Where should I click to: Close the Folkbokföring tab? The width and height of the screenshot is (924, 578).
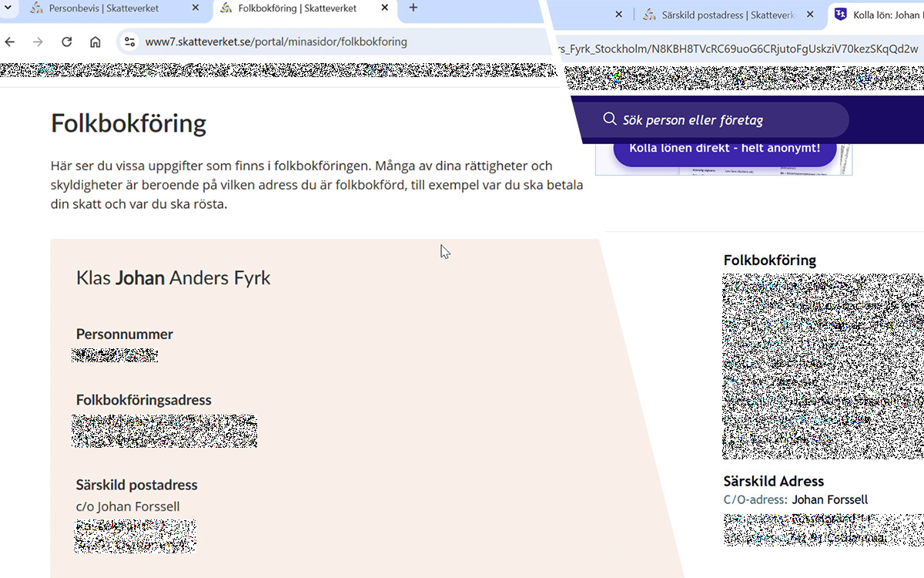pyautogui.click(x=385, y=8)
